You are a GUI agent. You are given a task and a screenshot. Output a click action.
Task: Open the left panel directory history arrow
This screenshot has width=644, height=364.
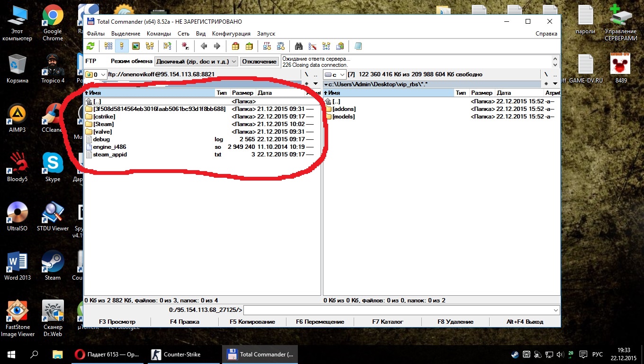tap(316, 84)
